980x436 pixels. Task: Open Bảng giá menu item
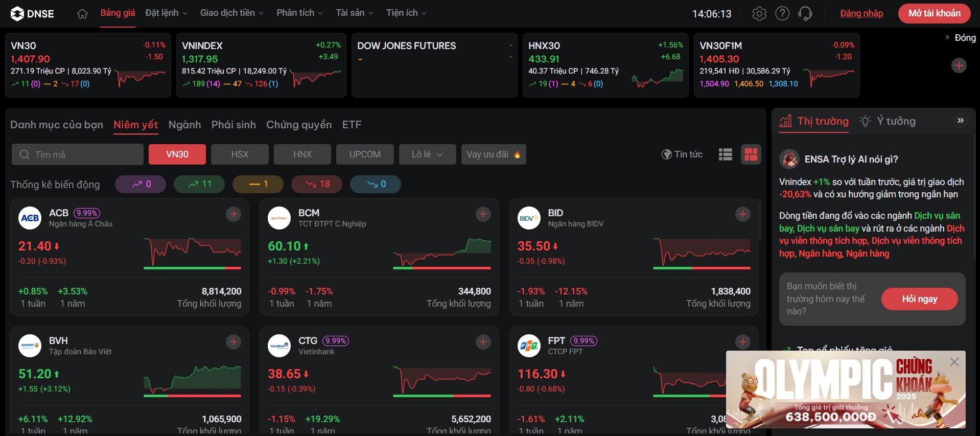[x=118, y=13]
